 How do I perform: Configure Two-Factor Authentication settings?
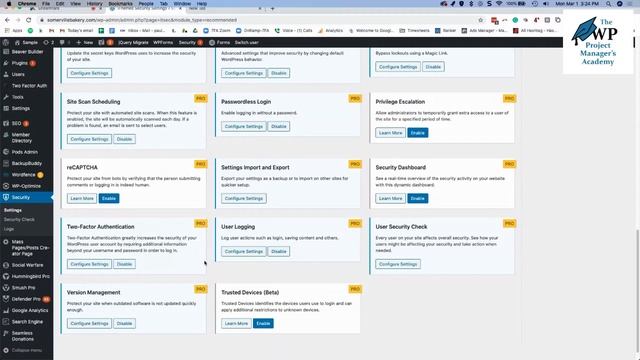pyautogui.click(x=89, y=264)
